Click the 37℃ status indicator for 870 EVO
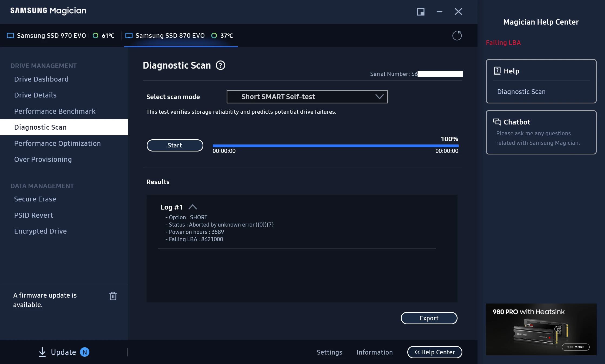The width and height of the screenshot is (605, 364). [x=214, y=35]
